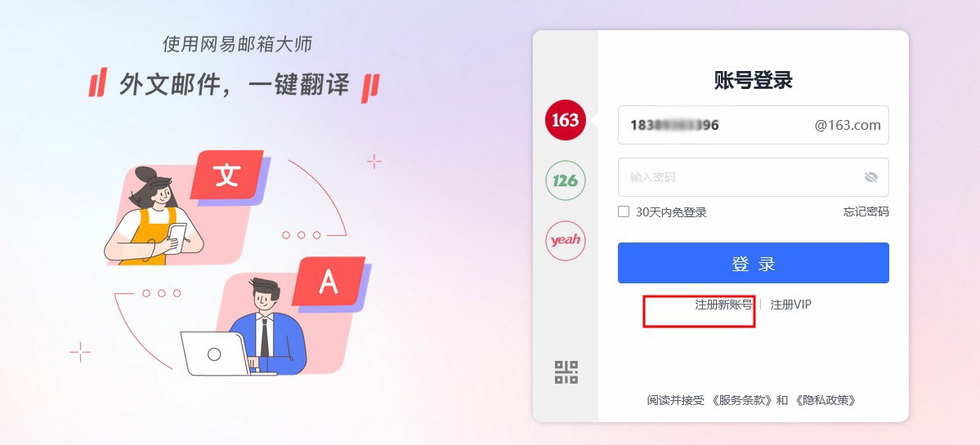Click the 文 translation card illustration
Screen dimensions: 980x445
coord(226,176)
